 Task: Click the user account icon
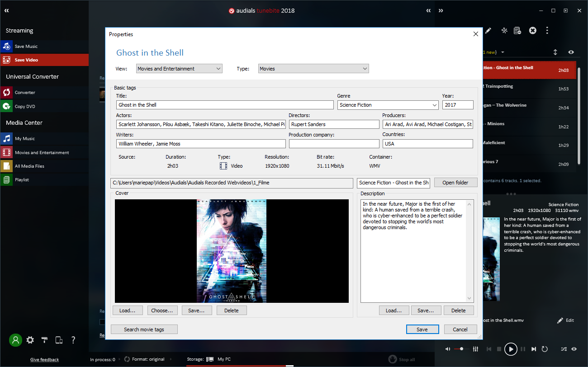coord(15,340)
